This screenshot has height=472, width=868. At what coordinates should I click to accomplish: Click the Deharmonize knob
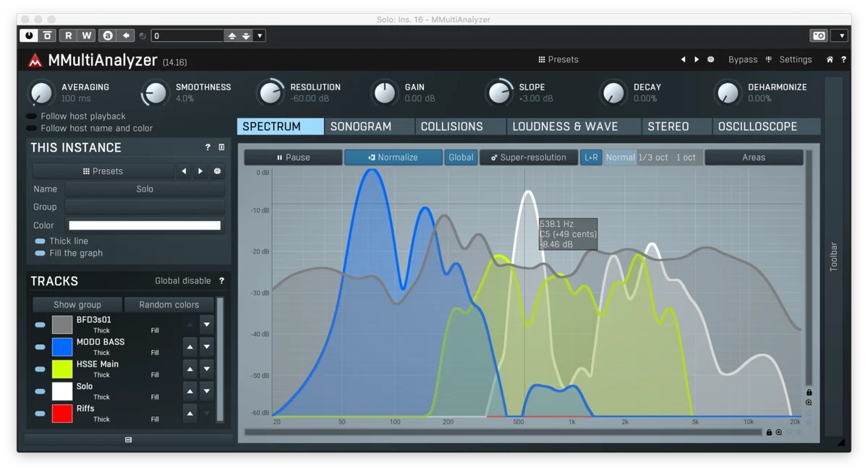[x=728, y=93]
